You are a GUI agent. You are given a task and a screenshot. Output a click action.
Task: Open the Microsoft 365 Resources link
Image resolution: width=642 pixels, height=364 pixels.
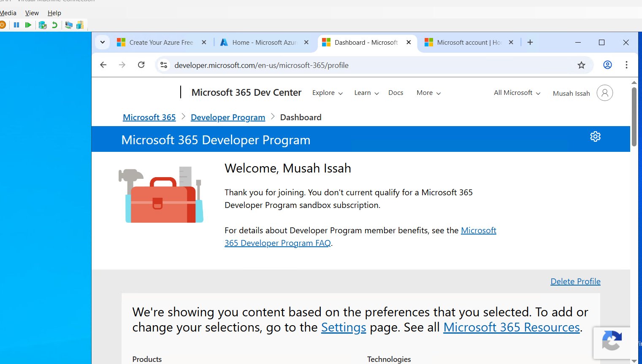[x=511, y=327]
